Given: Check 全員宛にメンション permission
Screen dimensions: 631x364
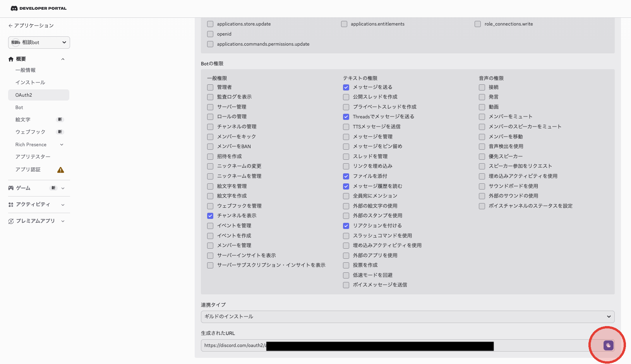Looking at the screenshot, I should click(346, 196).
